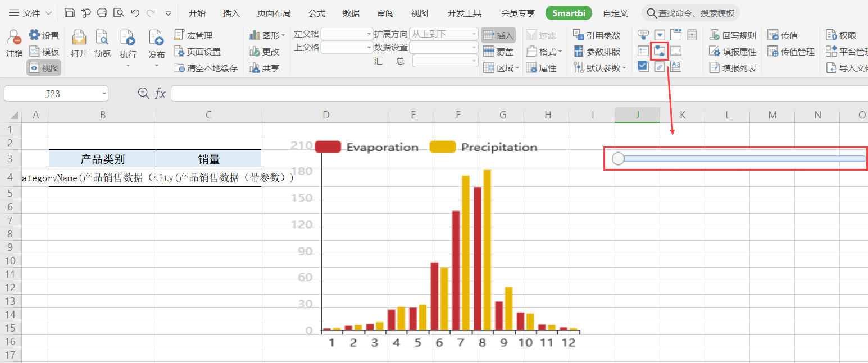The image size is (868, 363).
Task: Expand the 发布 dropdown arrow
Action: click(156, 66)
